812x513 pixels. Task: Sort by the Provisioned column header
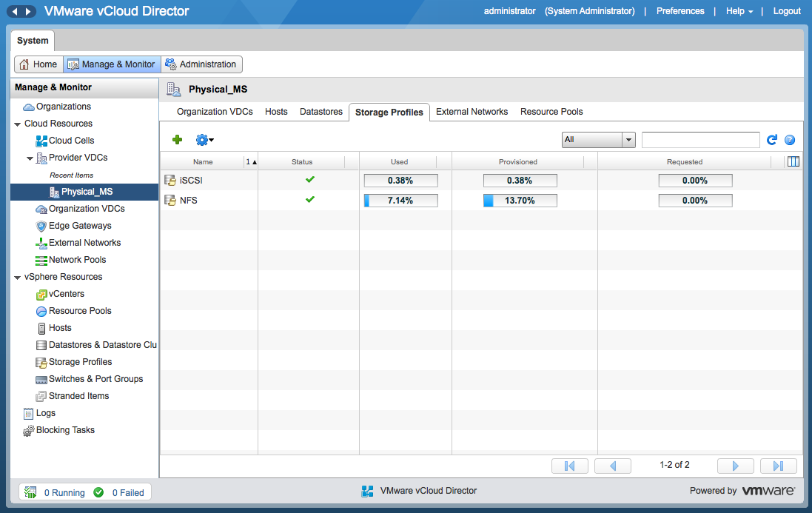(x=518, y=162)
